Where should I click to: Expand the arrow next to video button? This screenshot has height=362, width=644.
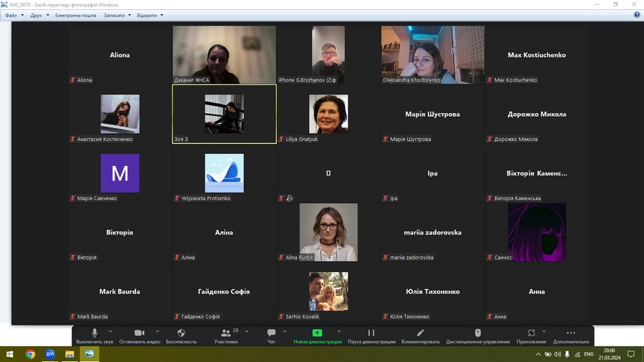[155, 331]
